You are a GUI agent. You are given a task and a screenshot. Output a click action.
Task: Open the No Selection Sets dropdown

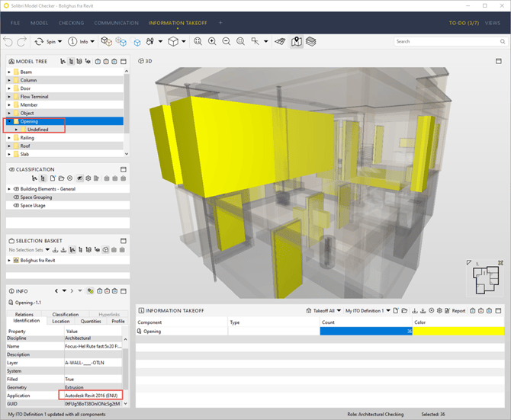[x=29, y=249]
